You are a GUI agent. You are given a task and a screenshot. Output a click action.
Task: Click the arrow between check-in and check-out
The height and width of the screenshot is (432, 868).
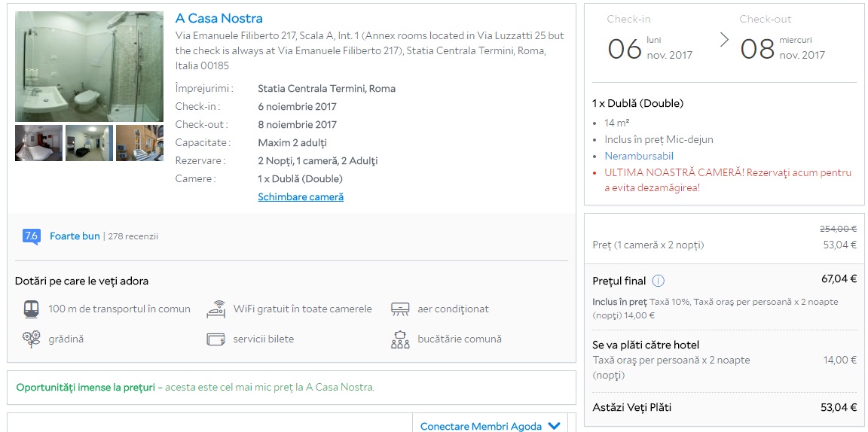tap(724, 40)
